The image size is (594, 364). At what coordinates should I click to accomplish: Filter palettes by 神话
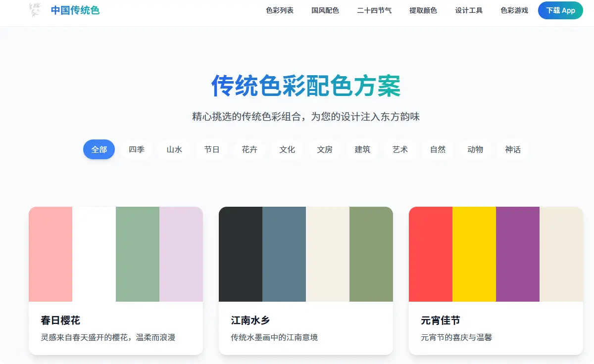[513, 149]
